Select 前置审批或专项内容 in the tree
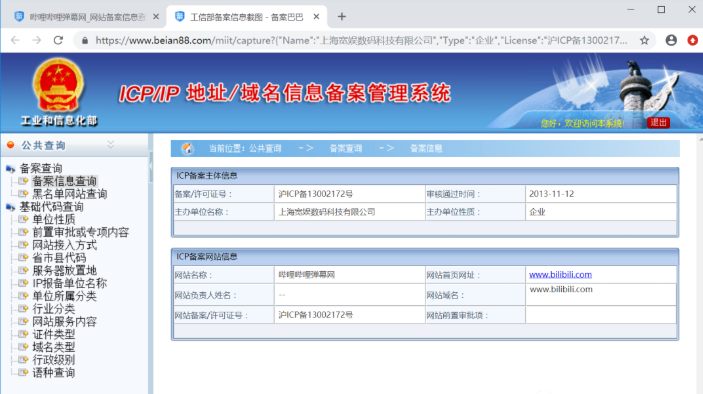Viewport: 703px width, 394px height. [80, 232]
